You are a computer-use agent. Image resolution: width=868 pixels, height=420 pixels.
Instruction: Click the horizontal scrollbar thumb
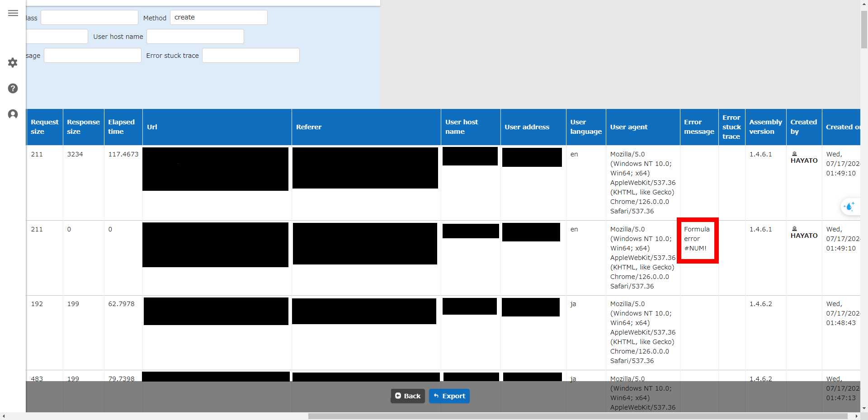coord(578,416)
